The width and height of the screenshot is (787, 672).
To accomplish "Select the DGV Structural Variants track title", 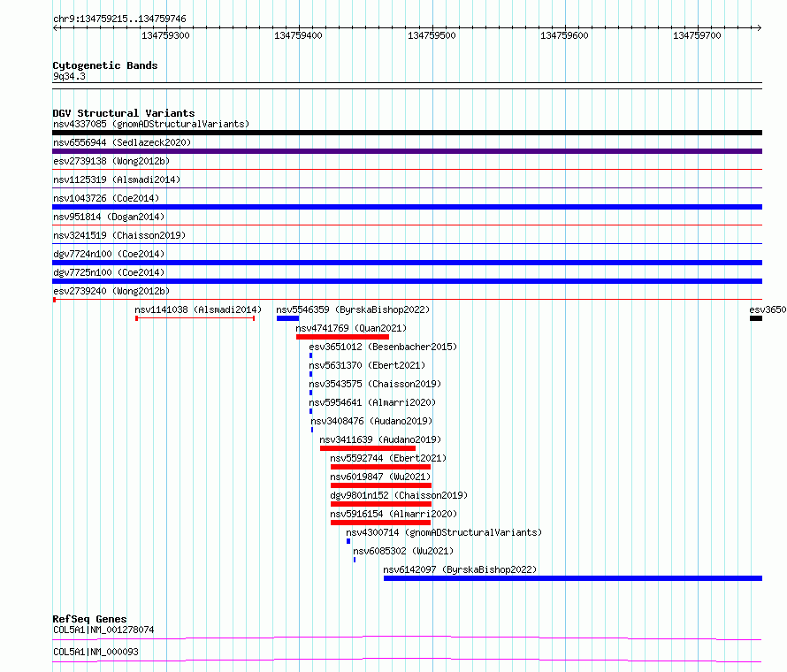I will tap(124, 113).
